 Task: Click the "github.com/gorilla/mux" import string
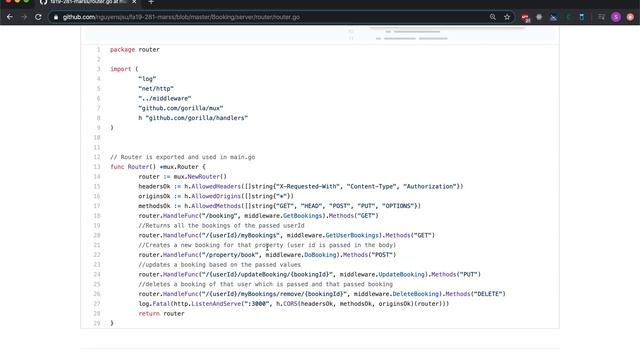point(181,108)
